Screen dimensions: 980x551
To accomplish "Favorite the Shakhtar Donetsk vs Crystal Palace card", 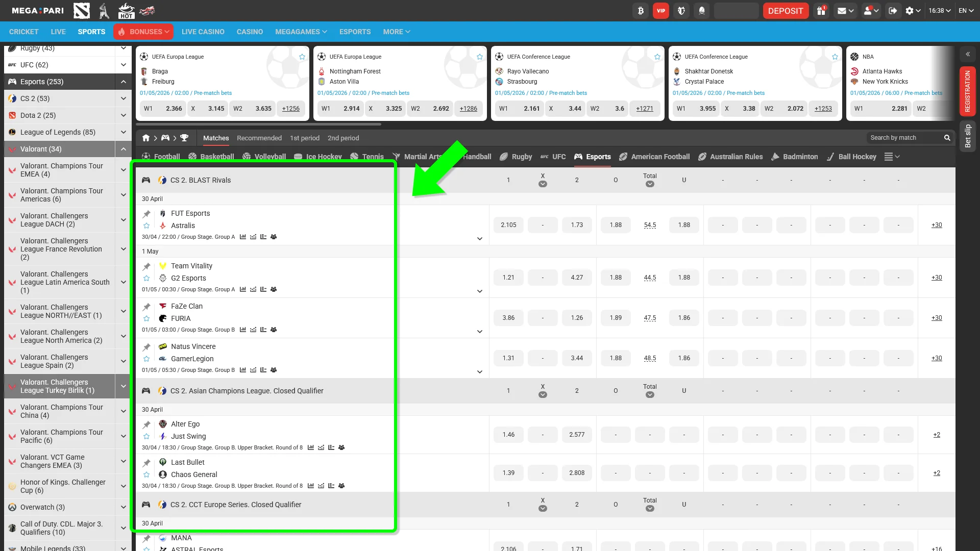I will [835, 57].
